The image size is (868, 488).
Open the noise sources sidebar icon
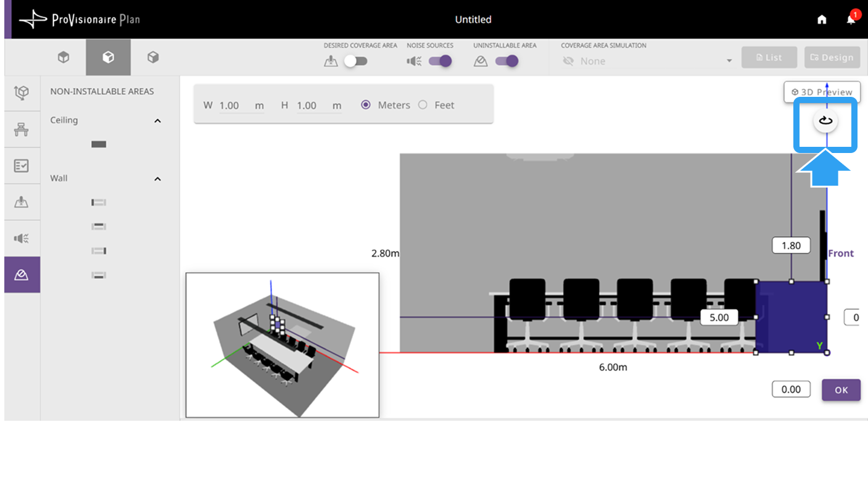pyautogui.click(x=22, y=239)
